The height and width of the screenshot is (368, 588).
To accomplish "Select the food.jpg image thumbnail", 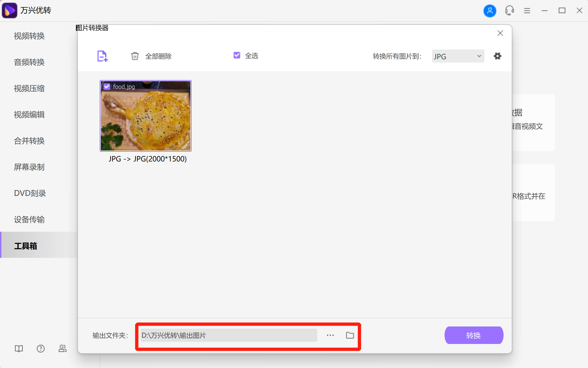I will click(x=145, y=116).
